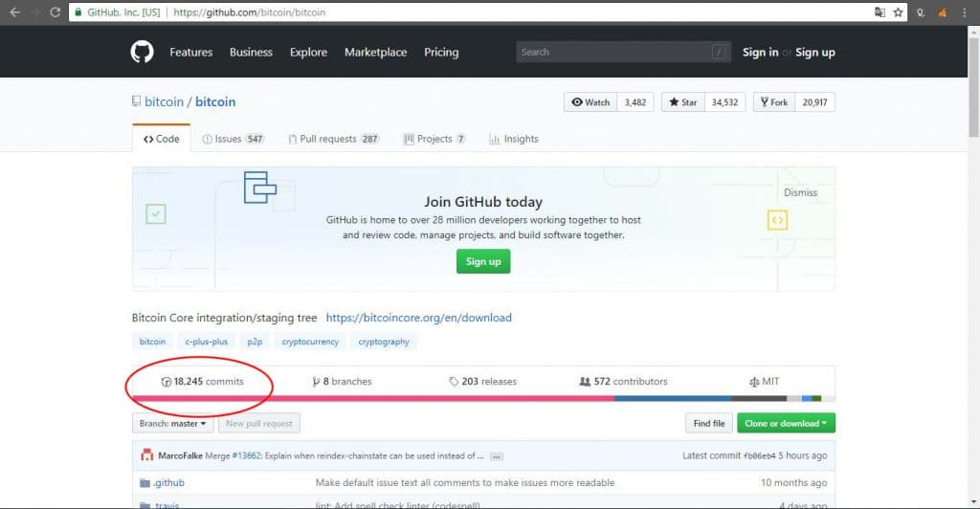
Task: Click the GitHub Octocat logo
Action: point(142,52)
